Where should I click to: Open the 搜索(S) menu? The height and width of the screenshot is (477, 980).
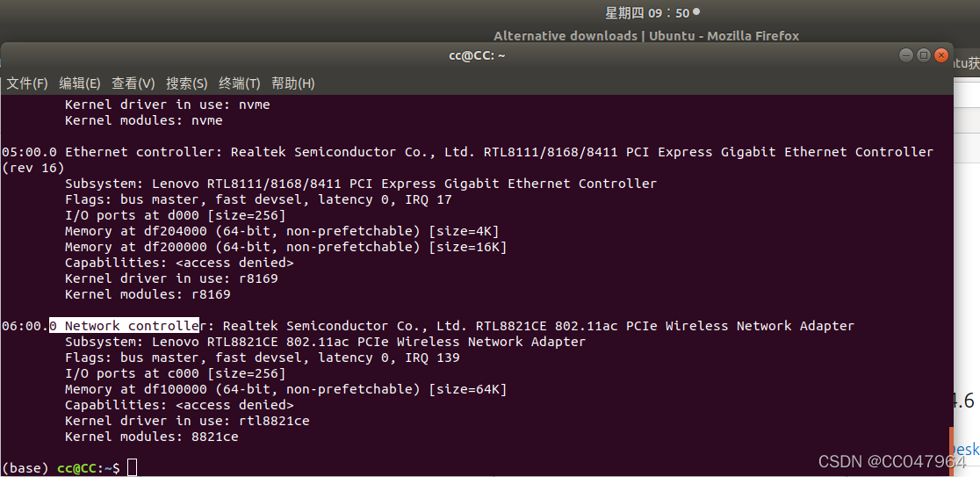coord(186,83)
